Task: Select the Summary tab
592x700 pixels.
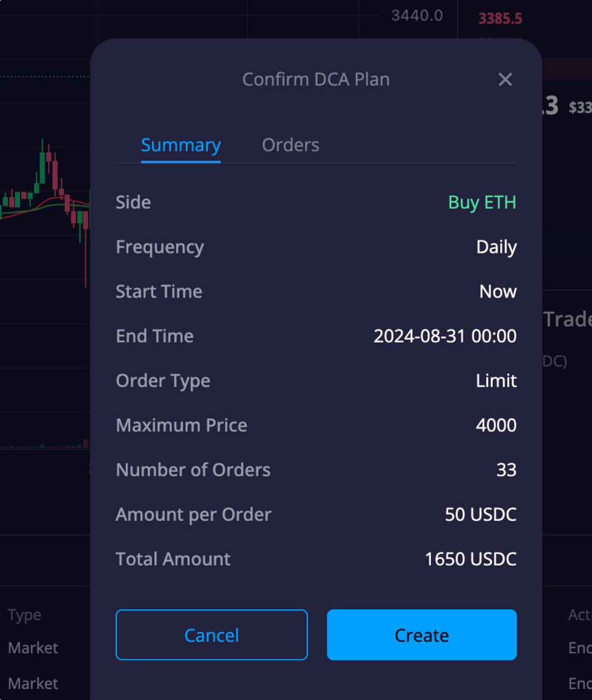Action: (x=181, y=145)
